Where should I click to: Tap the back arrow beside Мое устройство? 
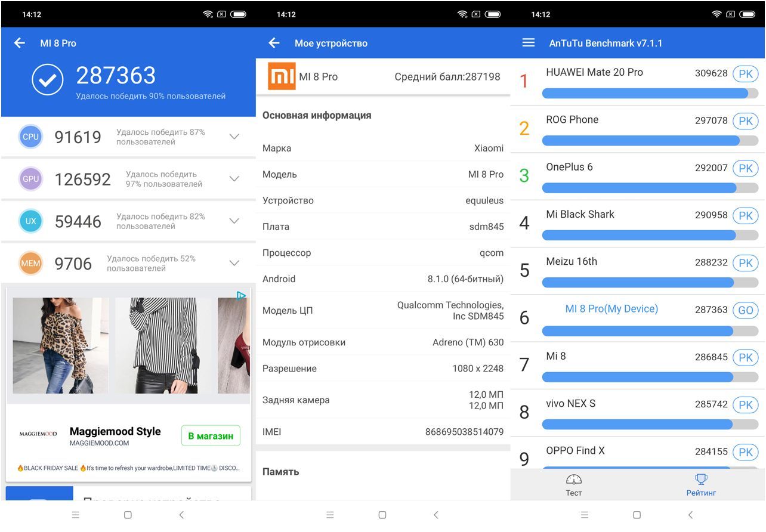274,43
